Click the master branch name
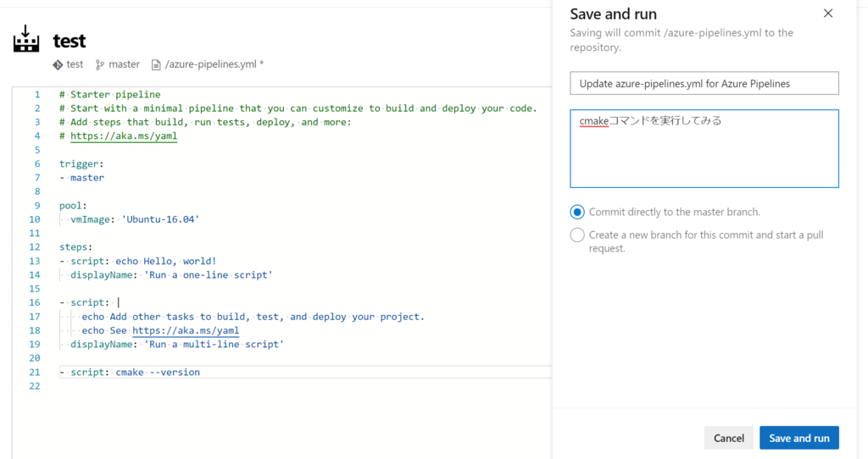Screen dimensions: 868x459 tap(124, 64)
